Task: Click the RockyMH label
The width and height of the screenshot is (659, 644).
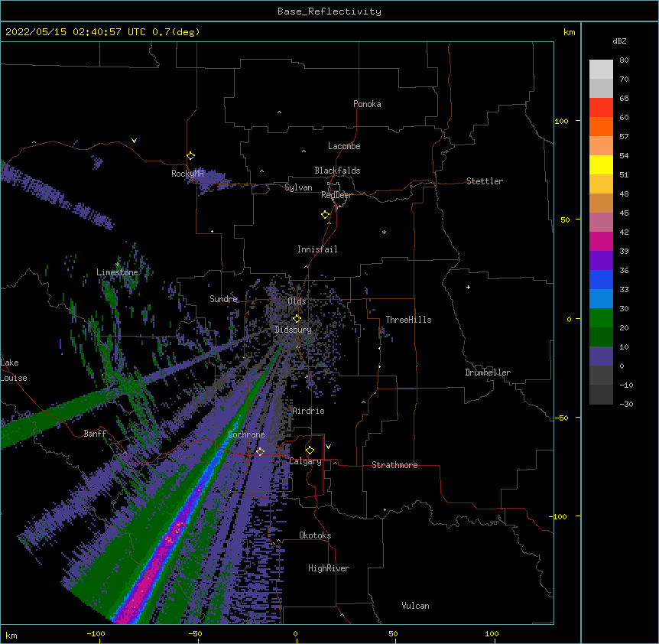Action: 187,174
